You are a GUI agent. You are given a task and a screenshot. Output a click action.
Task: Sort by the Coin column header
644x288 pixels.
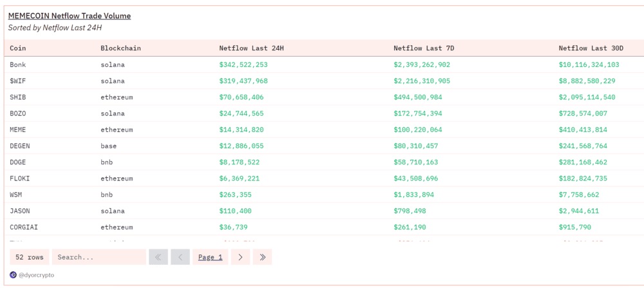tap(18, 48)
